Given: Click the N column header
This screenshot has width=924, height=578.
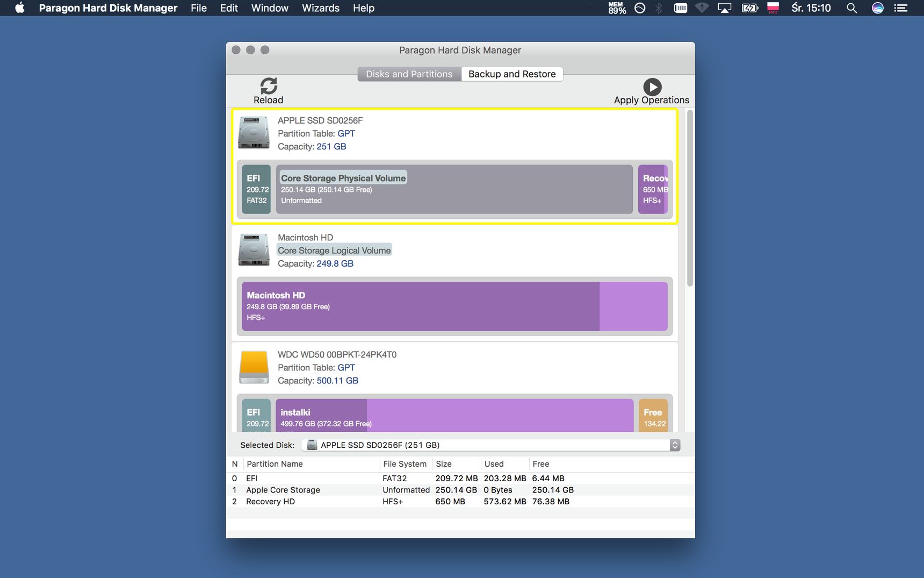Looking at the screenshot, I should click(235, 464).
